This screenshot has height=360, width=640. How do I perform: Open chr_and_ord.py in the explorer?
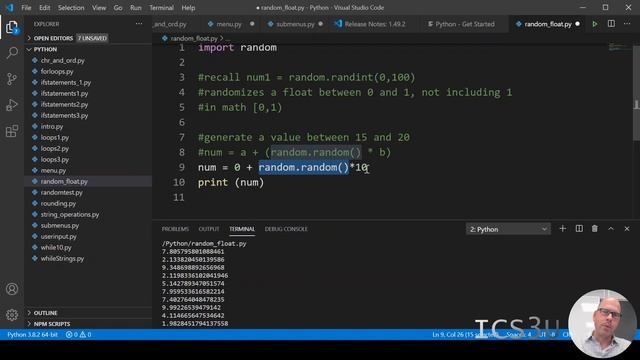[x=62, y=60]
